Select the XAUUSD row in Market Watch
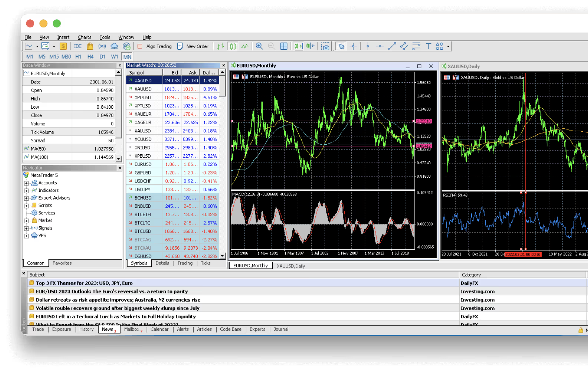Image resolution: width=588 pixels, height=372 pixels. click(x=173, y=89)
